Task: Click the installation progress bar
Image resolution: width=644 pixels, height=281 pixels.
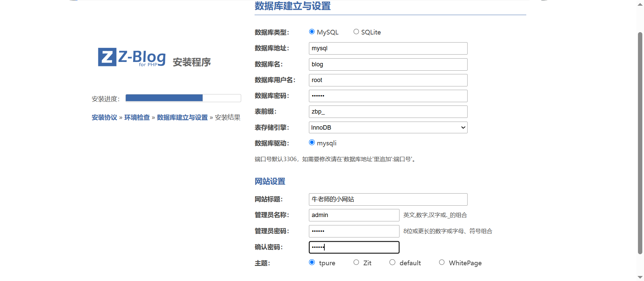Action: pyautogui.click(x=183, y=98)
